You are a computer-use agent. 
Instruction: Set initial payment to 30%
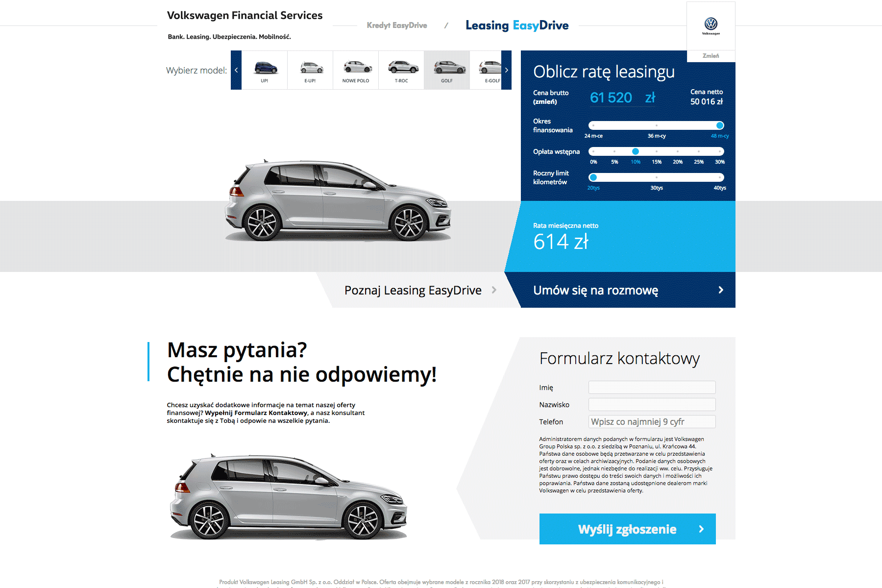720,151
